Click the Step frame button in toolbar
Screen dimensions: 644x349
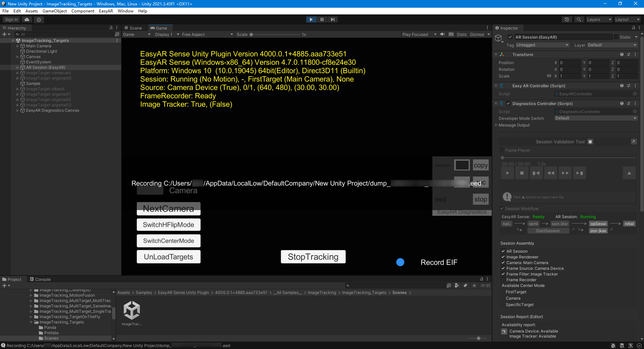[333, 19]
